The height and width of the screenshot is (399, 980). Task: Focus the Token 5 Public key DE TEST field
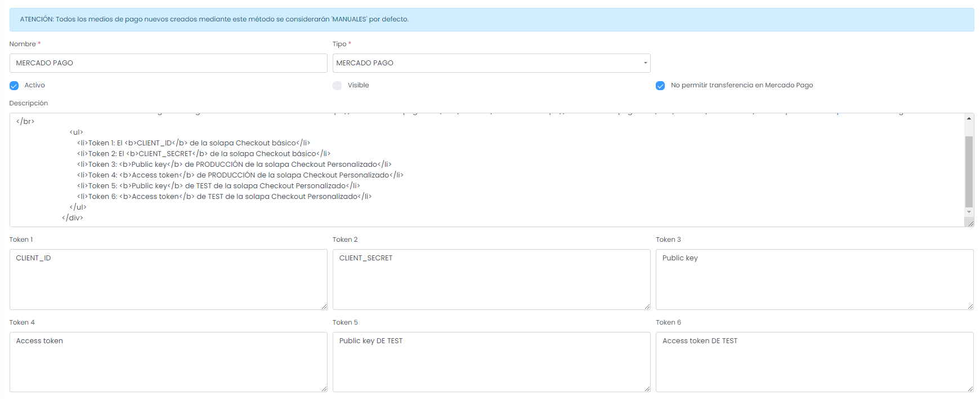point(491,362)
